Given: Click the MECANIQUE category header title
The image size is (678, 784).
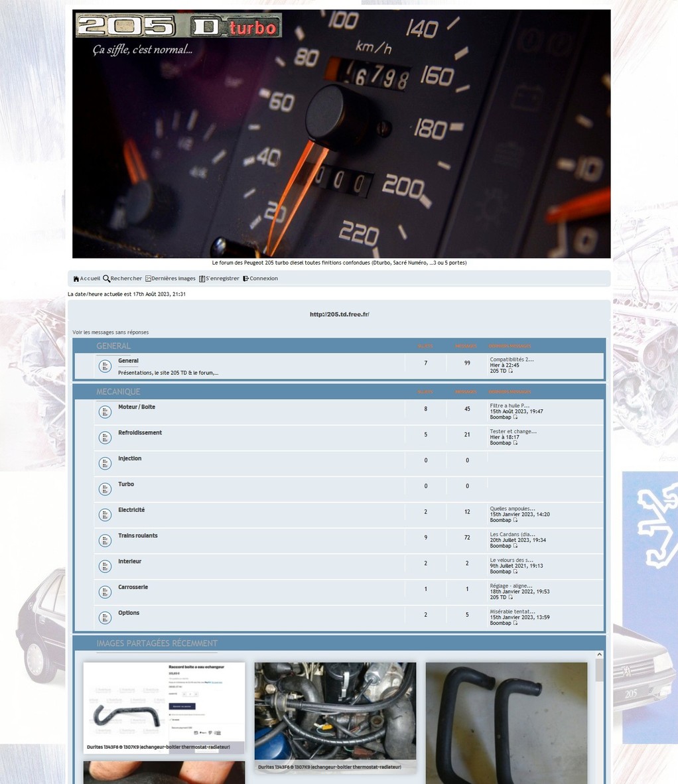Looking at the screenshot, I should tap(119, 391).
